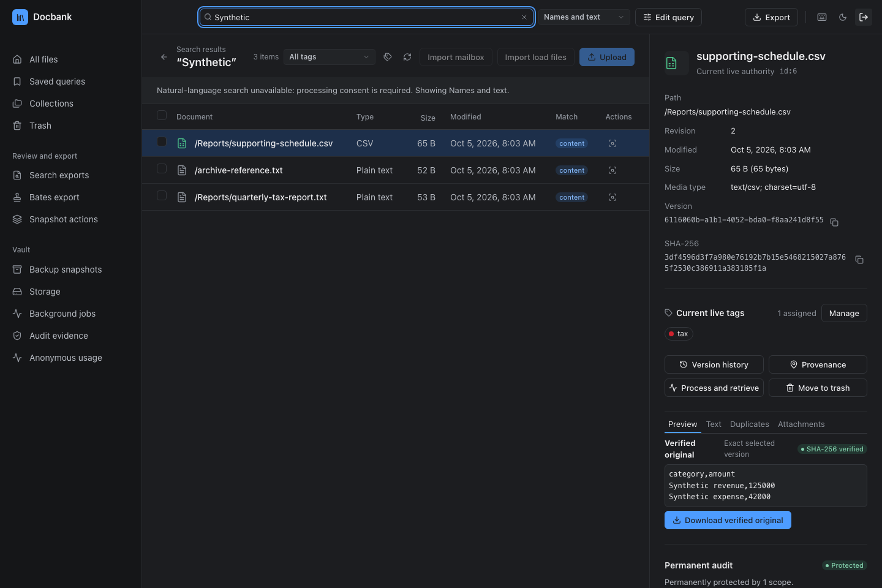
Task: Click Move to trash
Action: [818, 388]
